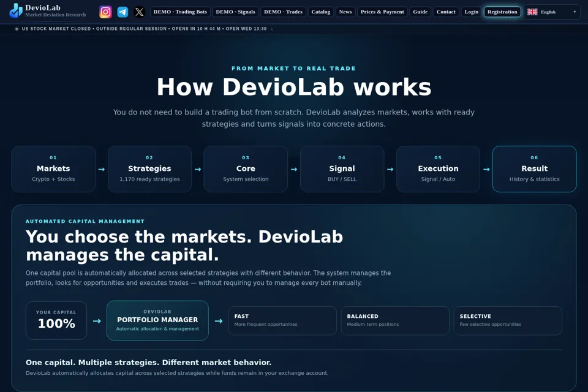
Task: Click the Your Capital 100% box
Action: tap(56, 321)
